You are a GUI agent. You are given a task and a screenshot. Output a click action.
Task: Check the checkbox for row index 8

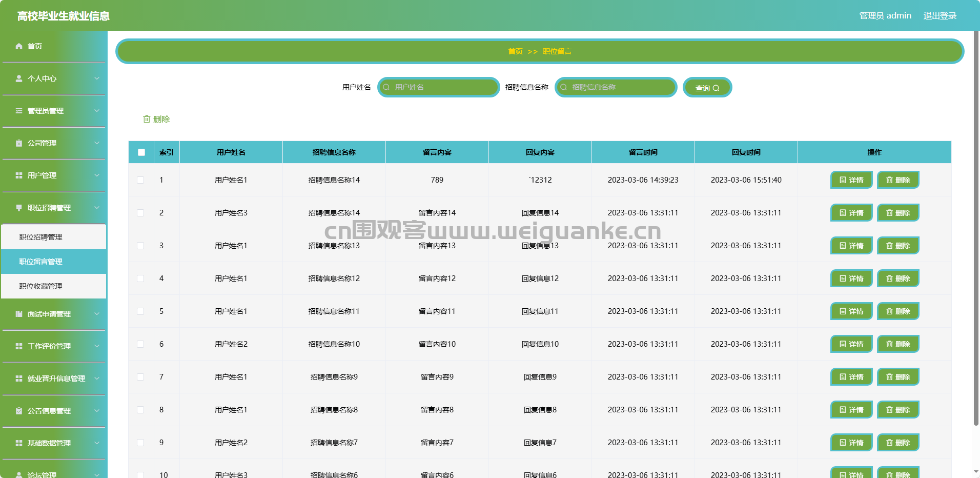point(140,410)
